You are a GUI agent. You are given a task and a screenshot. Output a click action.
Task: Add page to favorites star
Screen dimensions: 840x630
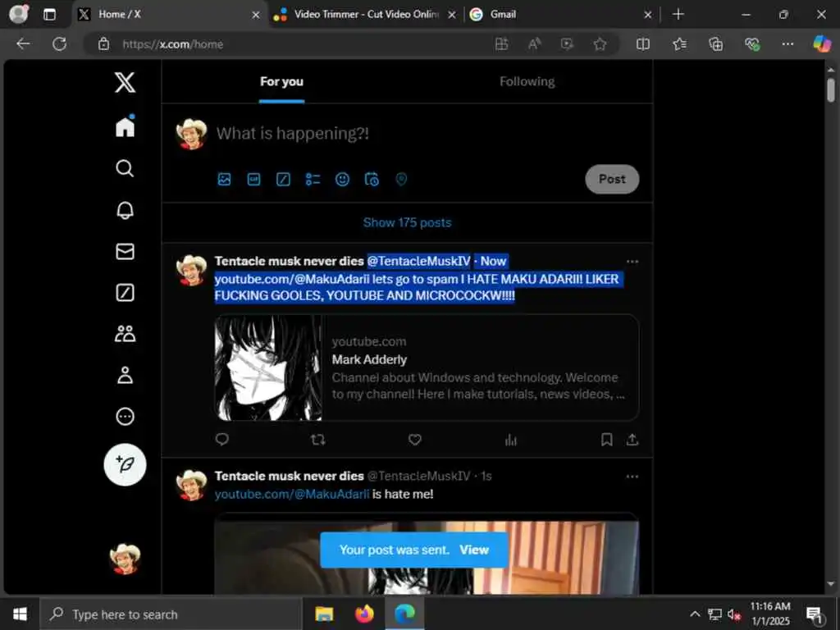pyautogui.click(x=600, y=44)
